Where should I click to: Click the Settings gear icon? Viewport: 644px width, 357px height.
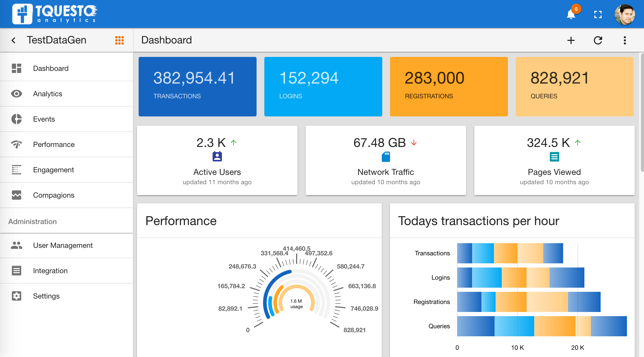17,296
